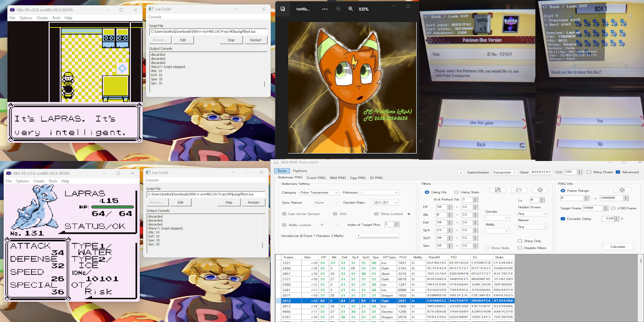644x322 pixels.
Task: Click the gear icon in Filters panel
Action: [540, 190]
